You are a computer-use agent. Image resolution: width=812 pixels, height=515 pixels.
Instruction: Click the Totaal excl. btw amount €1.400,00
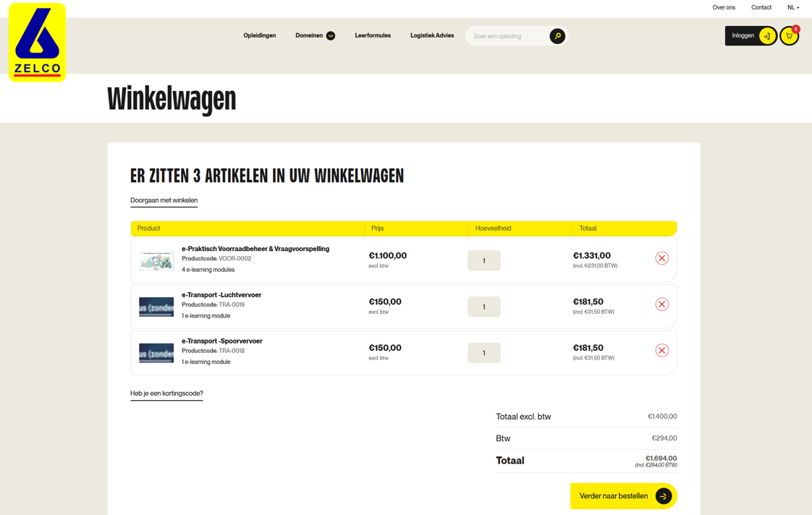pos(662,416)
